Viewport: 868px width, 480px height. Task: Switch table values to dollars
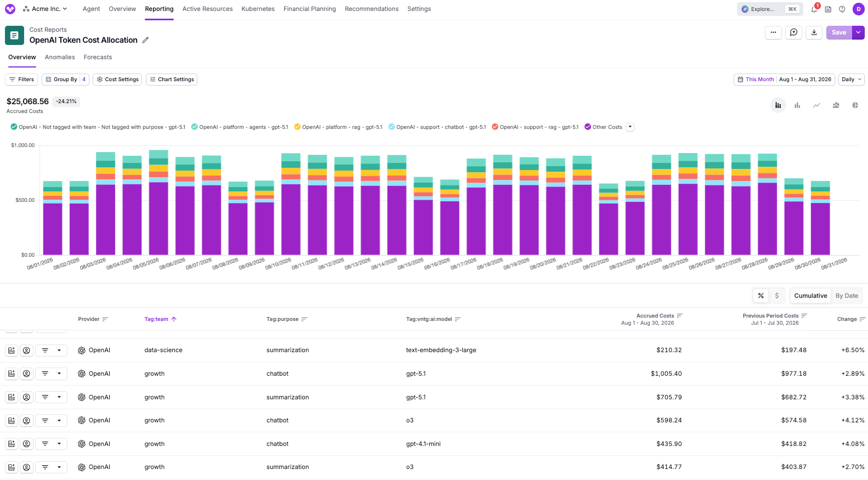[776, 296]
